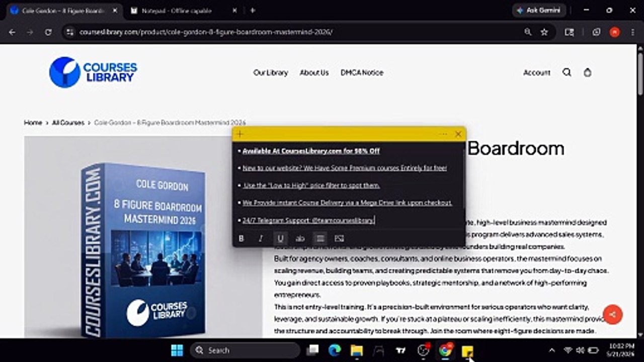Click note line "Available At CoursesLibrary.com"

(311, 151)
